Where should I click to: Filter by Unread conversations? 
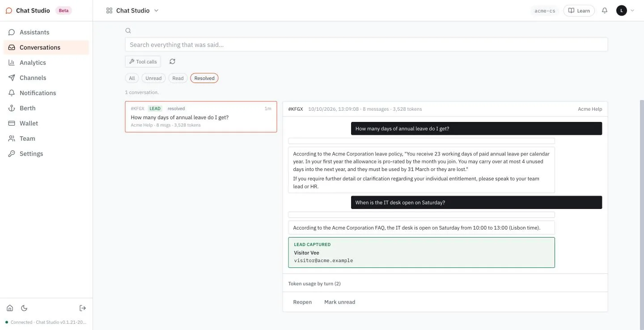(x=153, y=78)
